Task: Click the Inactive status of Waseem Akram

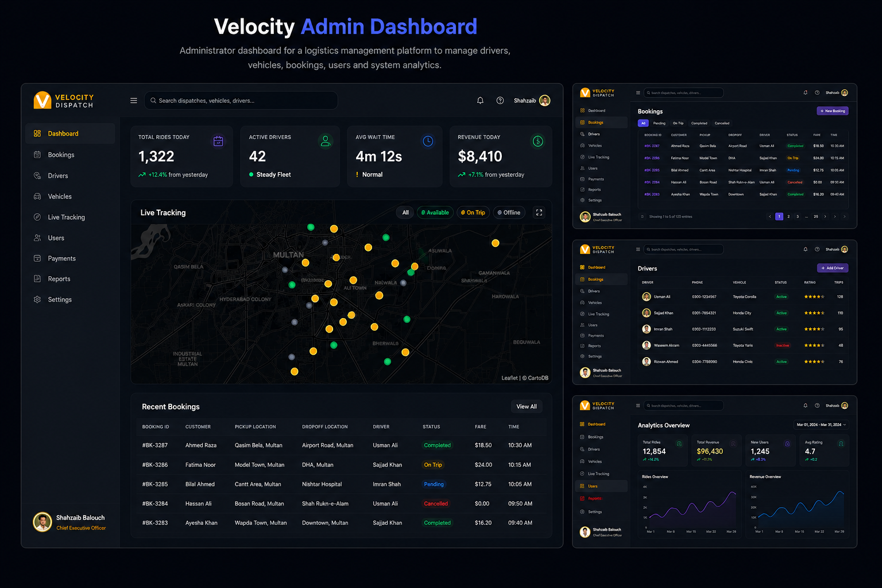Action: point(783,346)
